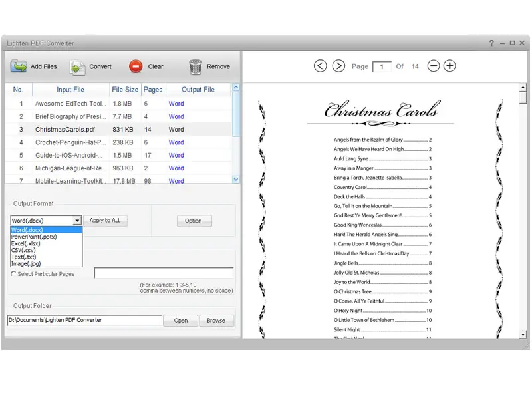Click the output folder path field
Image resolution: width=532 pixels, height=399 pixels.
(84, 320)
